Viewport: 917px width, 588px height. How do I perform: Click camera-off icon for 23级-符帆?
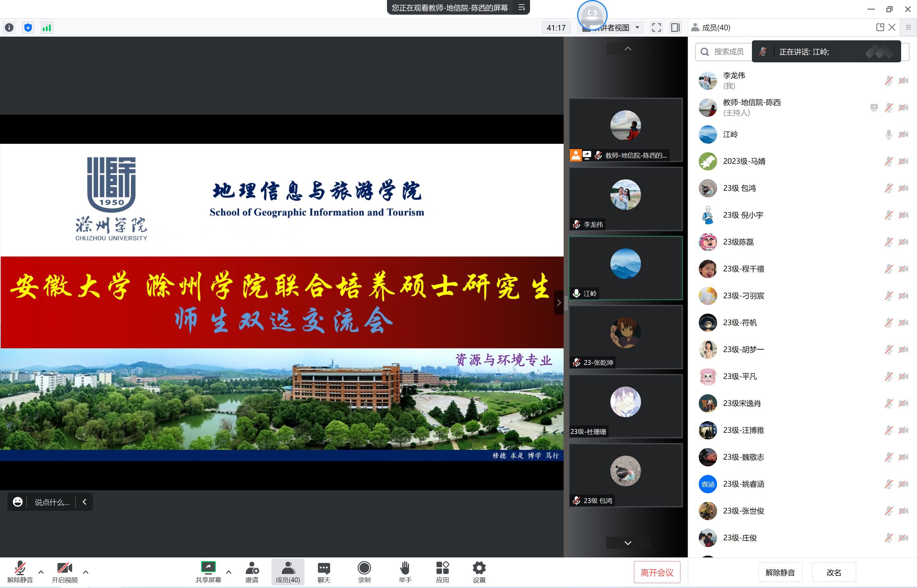tap(903, 323)
